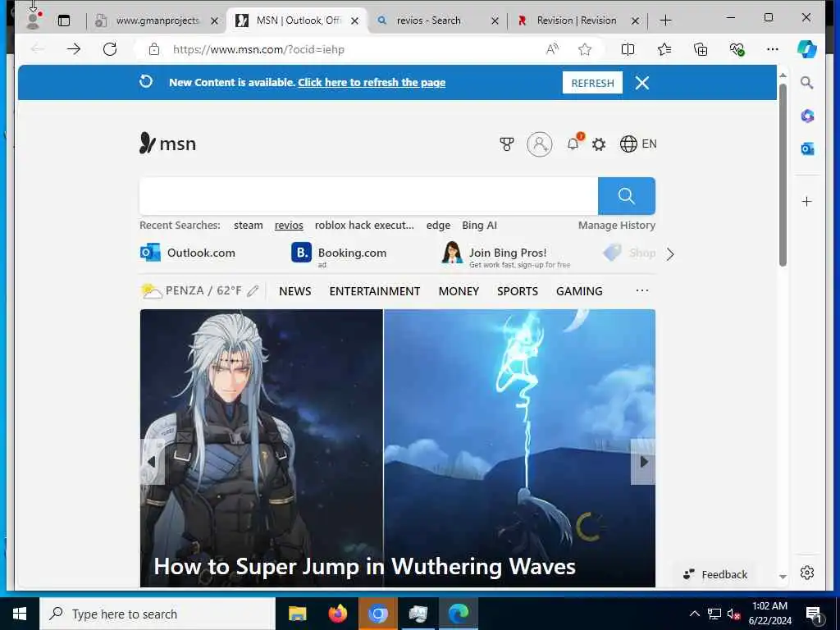Image resolution: width=840 pixels, height=630 pixels.
Task: Open Microsoft 365 sidebar icon
Action: [x=807, y=116]
